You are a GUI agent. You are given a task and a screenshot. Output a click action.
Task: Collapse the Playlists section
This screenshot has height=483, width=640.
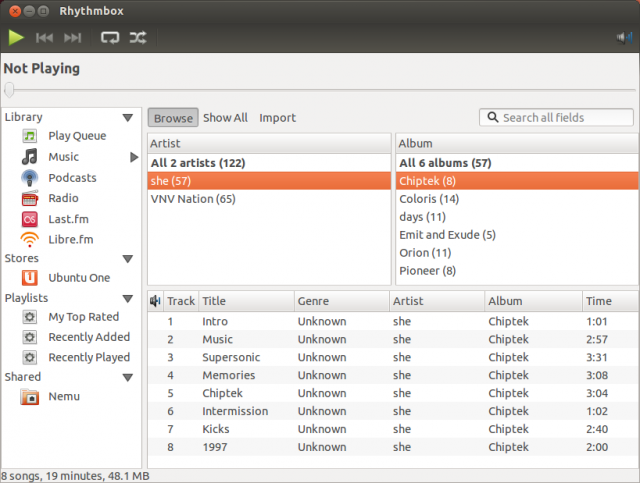pos(128,299)
